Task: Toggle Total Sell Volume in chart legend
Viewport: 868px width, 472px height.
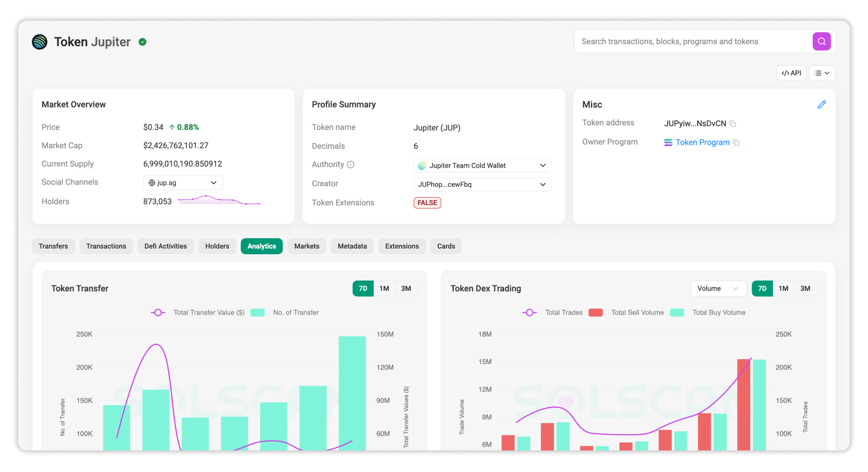Action: pyautogui.click(x=596, y=312)
